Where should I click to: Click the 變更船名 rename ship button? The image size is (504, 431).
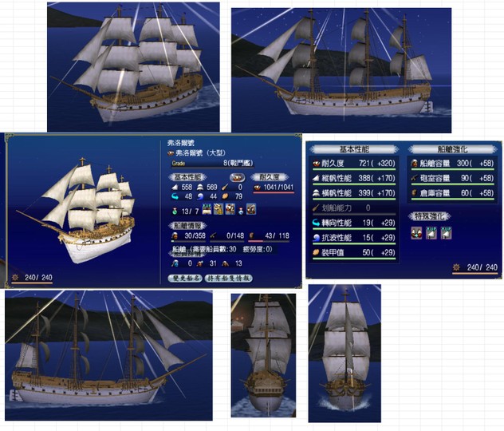pos(185,279)
